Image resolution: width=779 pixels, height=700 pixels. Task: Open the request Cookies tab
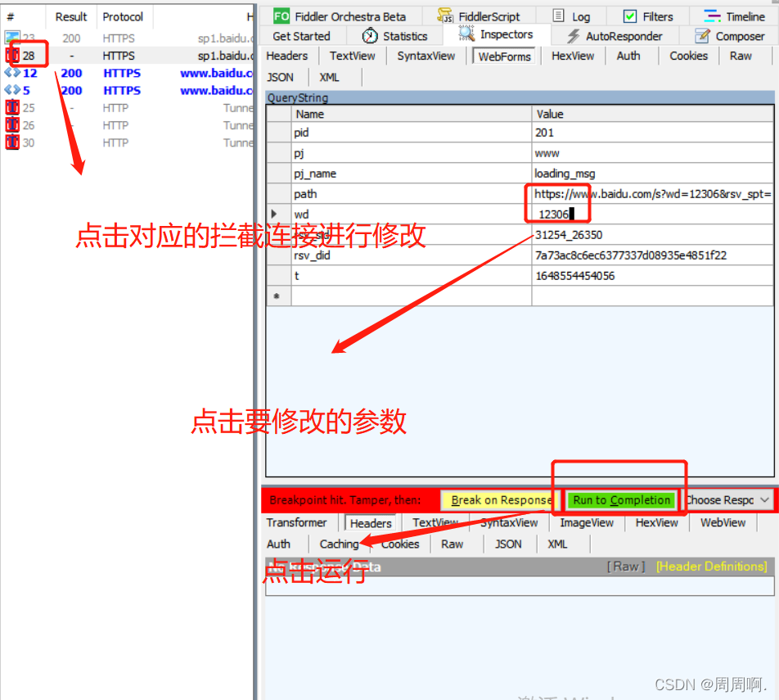[x=688, y=56]
